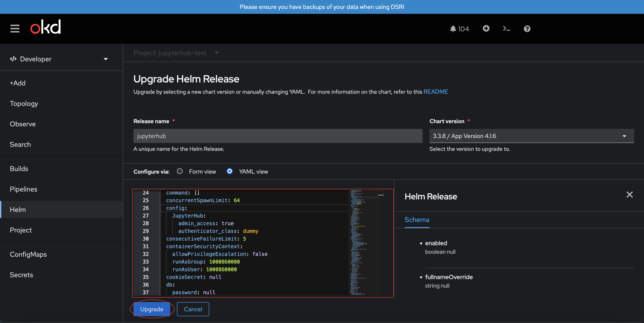Click line 36 db: key
644x323 pixels.
(170, 285)
